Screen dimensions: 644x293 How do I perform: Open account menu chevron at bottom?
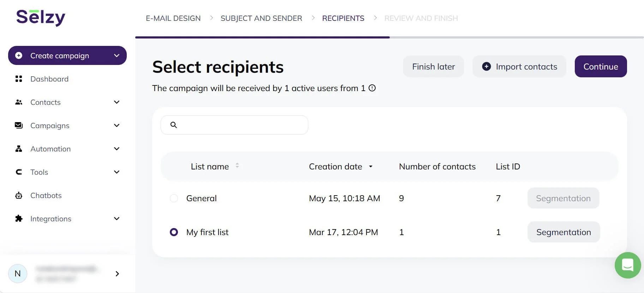pyautogui.click(x=117, y=274)
